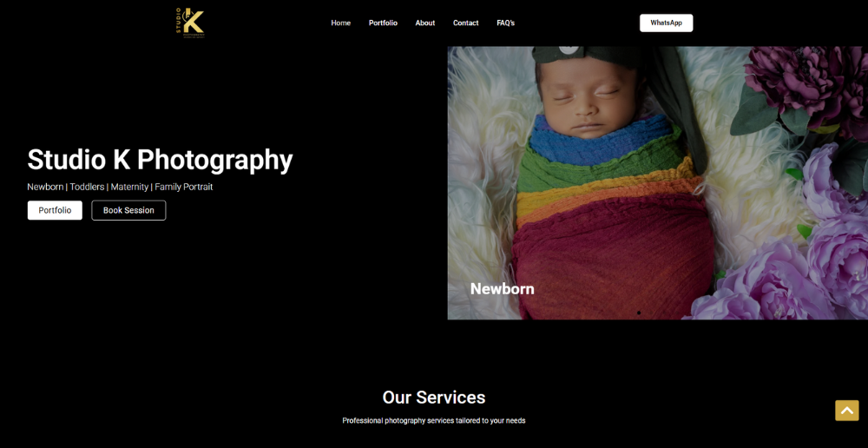Click the Professional photography services subtitle
The width and height of the screenshot is (868, 448).
(434, 421)
